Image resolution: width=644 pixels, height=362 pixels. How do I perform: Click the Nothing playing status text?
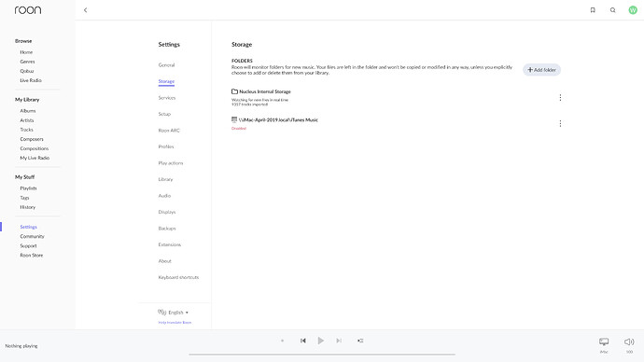tap(21, 346)
